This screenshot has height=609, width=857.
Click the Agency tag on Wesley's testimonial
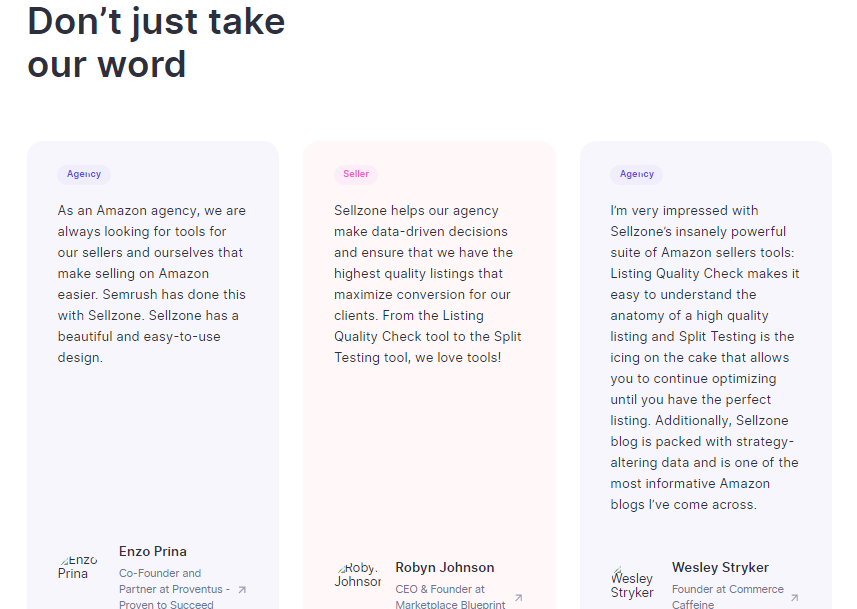click(636, 174)
